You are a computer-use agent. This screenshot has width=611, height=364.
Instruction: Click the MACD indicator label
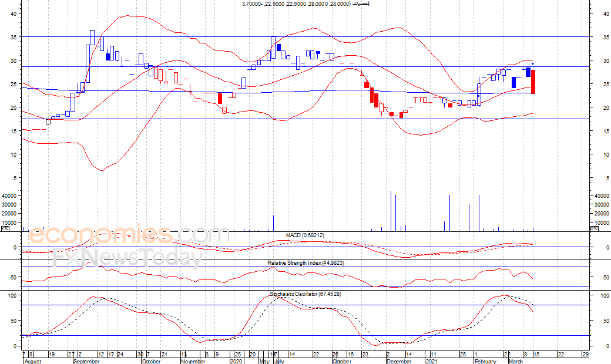click(305, 235)
